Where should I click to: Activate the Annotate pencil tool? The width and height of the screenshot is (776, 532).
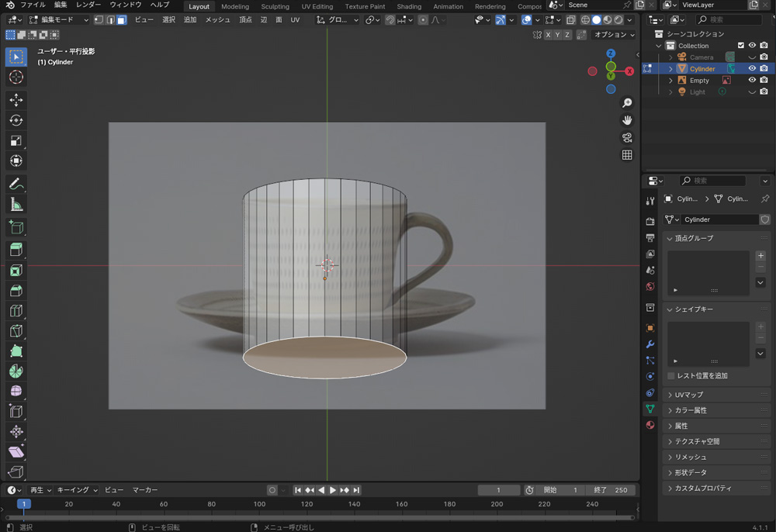pos(16,185)
